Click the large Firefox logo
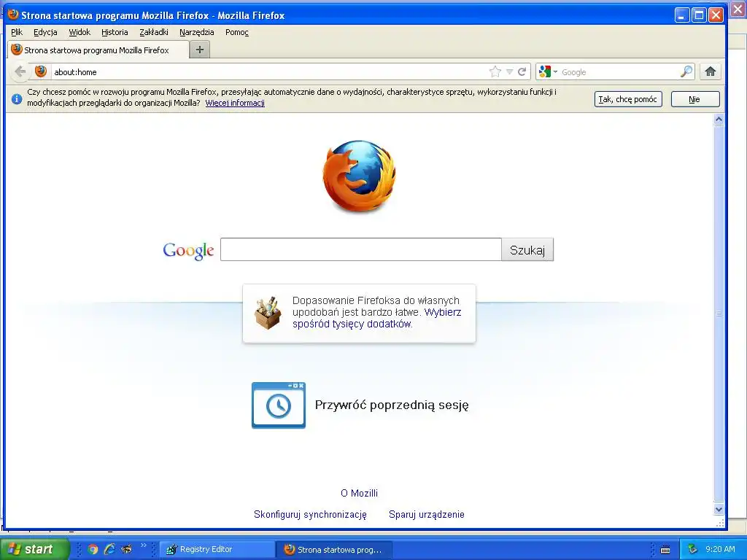This screenshot has width=747, height=560. click(359, 176)
